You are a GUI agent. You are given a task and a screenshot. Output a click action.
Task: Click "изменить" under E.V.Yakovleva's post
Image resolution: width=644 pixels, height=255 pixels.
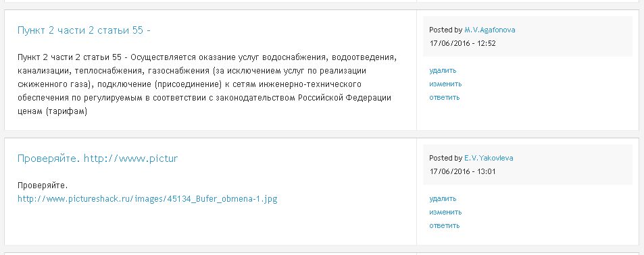click(445, 213)
